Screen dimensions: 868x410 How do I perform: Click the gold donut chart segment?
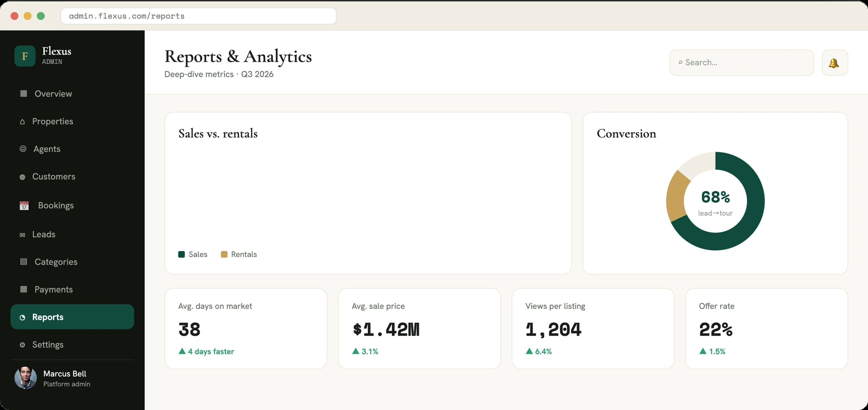click(677, 196)
